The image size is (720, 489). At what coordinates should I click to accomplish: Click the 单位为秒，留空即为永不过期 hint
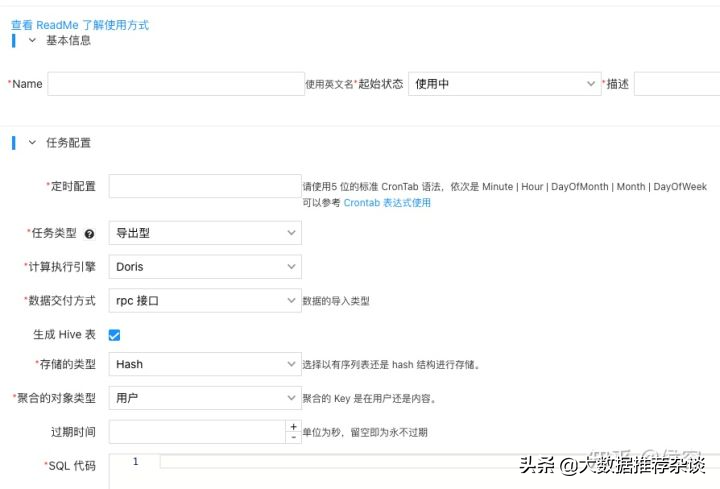[365, 432]
